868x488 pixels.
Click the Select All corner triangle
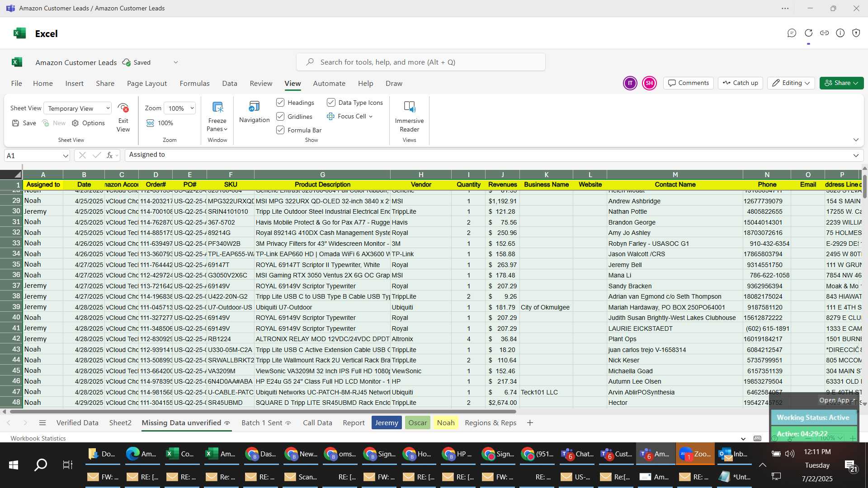click(17, 174)
